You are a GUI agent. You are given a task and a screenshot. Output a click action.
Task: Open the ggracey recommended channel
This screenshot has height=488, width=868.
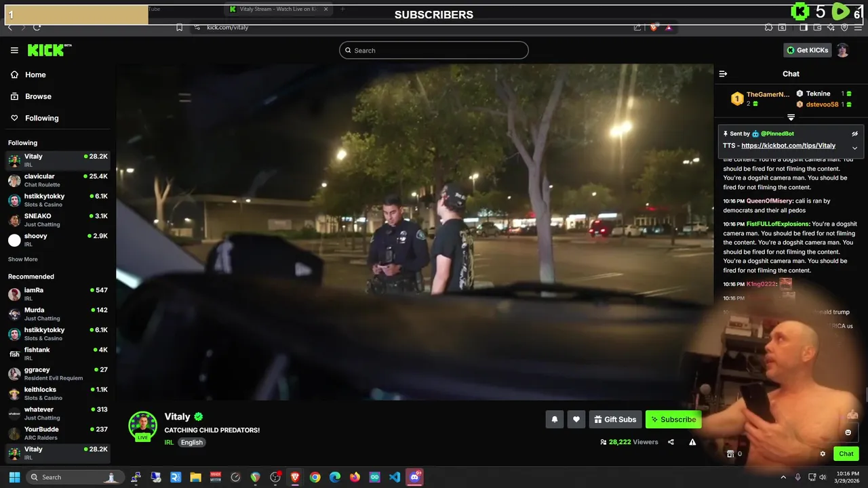(58, 373)
